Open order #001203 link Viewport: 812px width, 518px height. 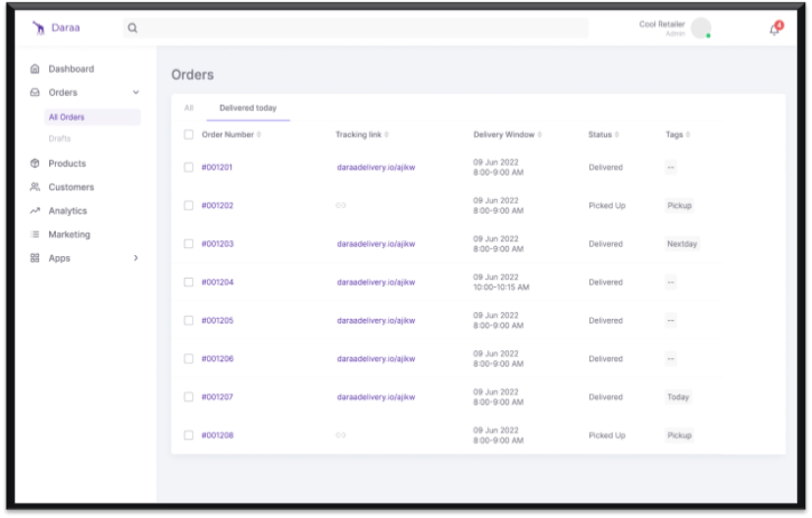[218, 244]
